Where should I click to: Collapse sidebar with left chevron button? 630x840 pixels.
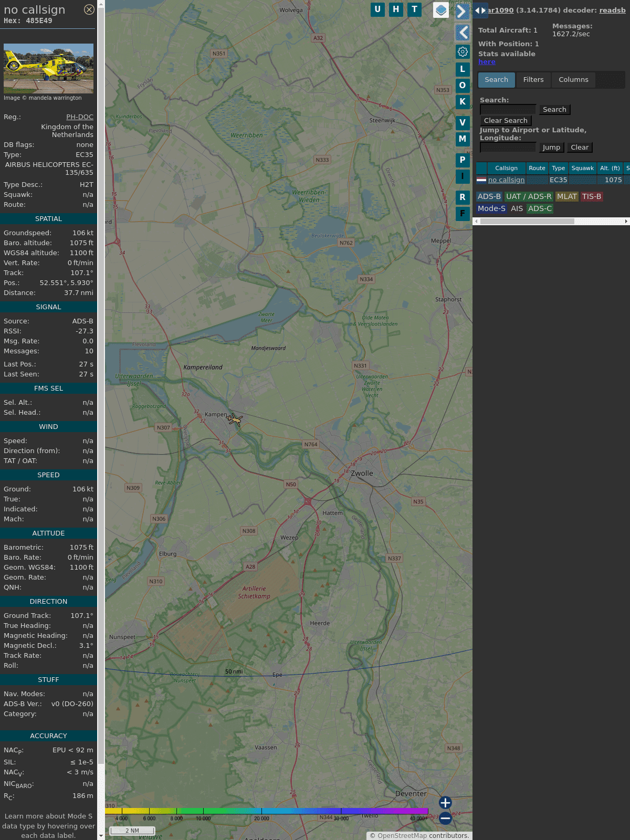(x=462, y=33)
